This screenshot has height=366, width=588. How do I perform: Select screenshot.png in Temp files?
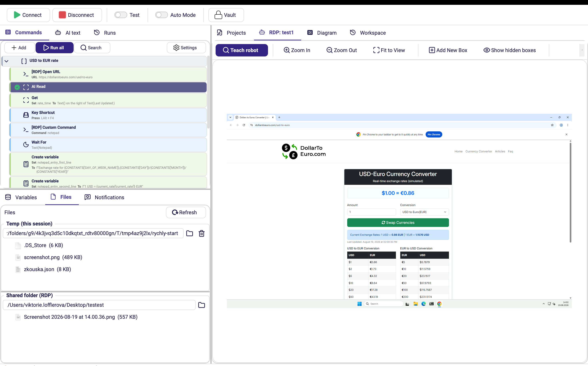point(49,257)
